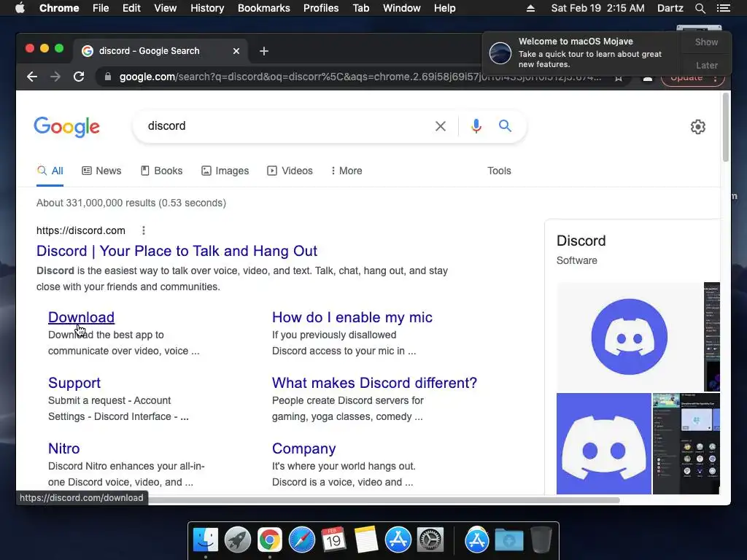747x560 pixels.
Task: Reload the Google search page
Action: click(79, 77)
